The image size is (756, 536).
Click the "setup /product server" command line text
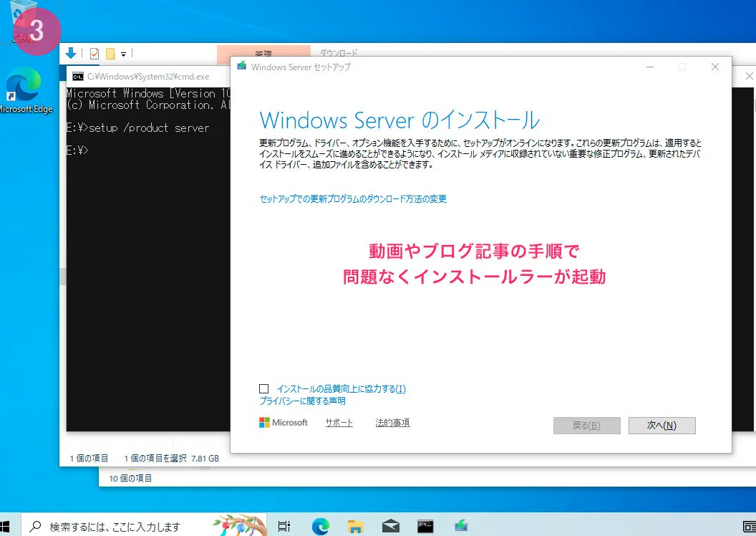coord(149,128)
